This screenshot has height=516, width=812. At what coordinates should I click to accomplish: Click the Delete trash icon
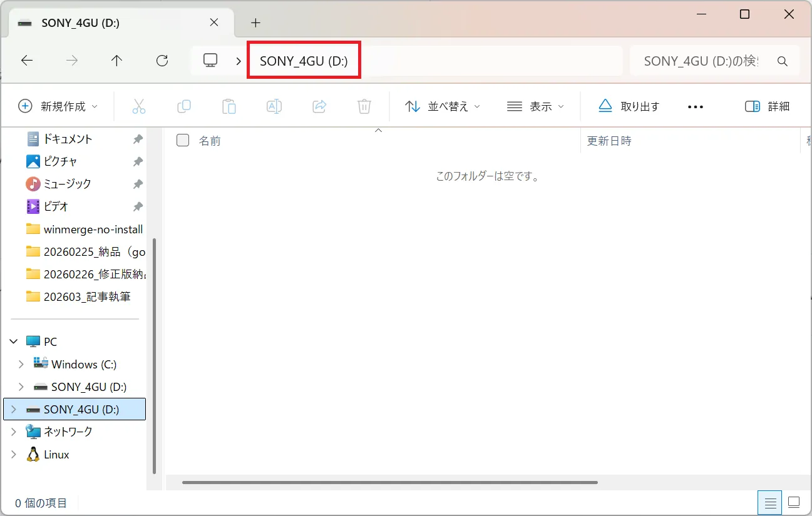[364, 106]
